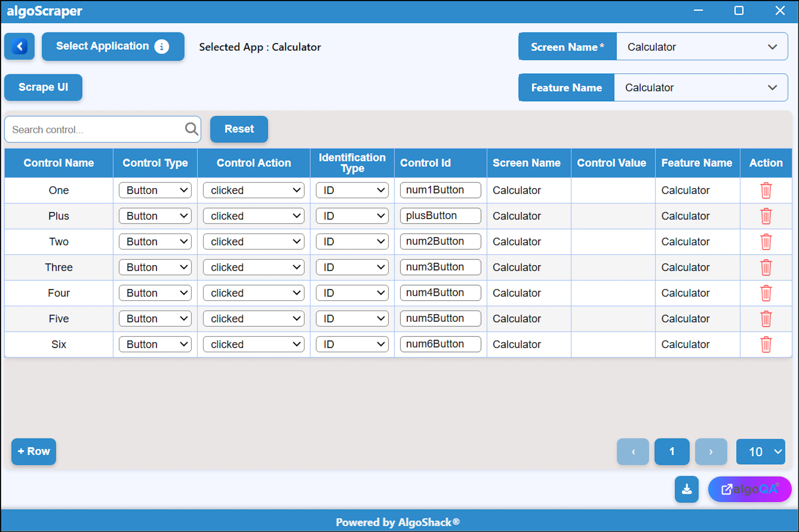Delete the Six row with its trash icon
Image resolution: width=799 pixels, height=532 pixels.
766,344
